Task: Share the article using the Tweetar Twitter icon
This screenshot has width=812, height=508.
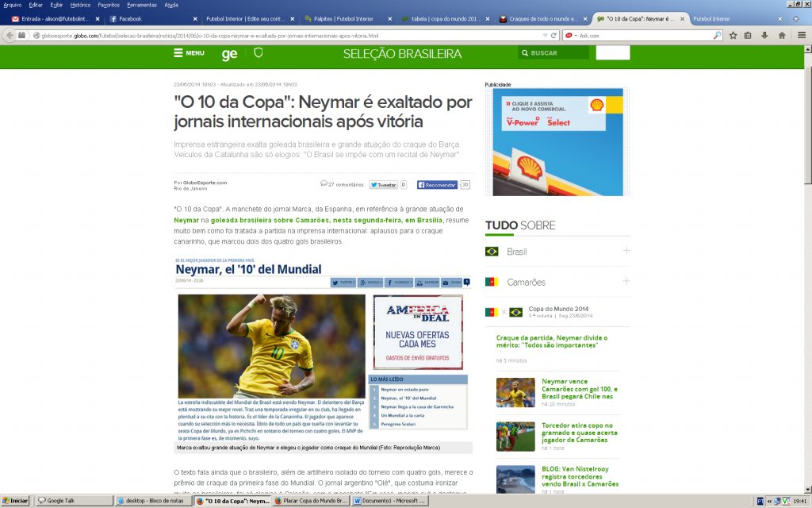Action: click(x=373, y=184)
